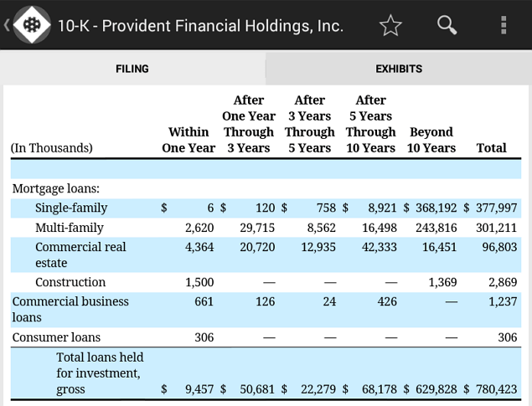Image resolution: width=532 pixels, height=406 pixels.
Task: Open the three-dot overflow menu
Action: click(504, 25)
